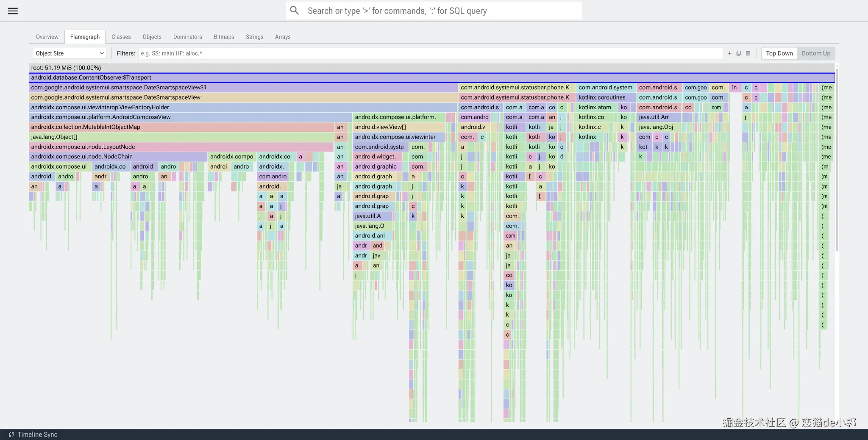Screen dimensions: 868x440
Task: Switch to the Arrays tab
Action: 283,37
